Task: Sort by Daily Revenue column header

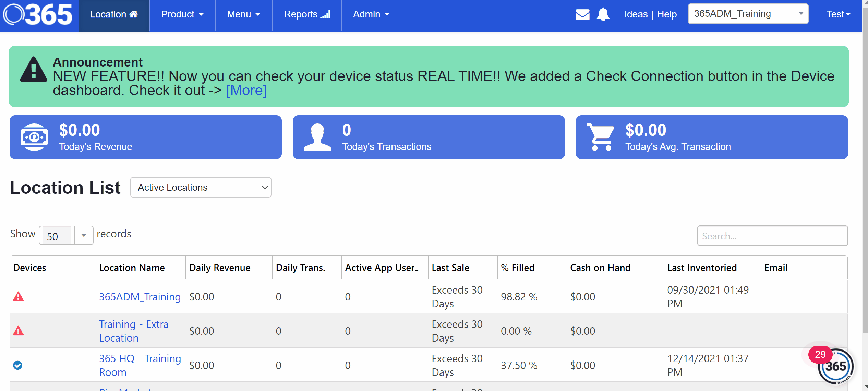Action: click(x=229, y=268)
